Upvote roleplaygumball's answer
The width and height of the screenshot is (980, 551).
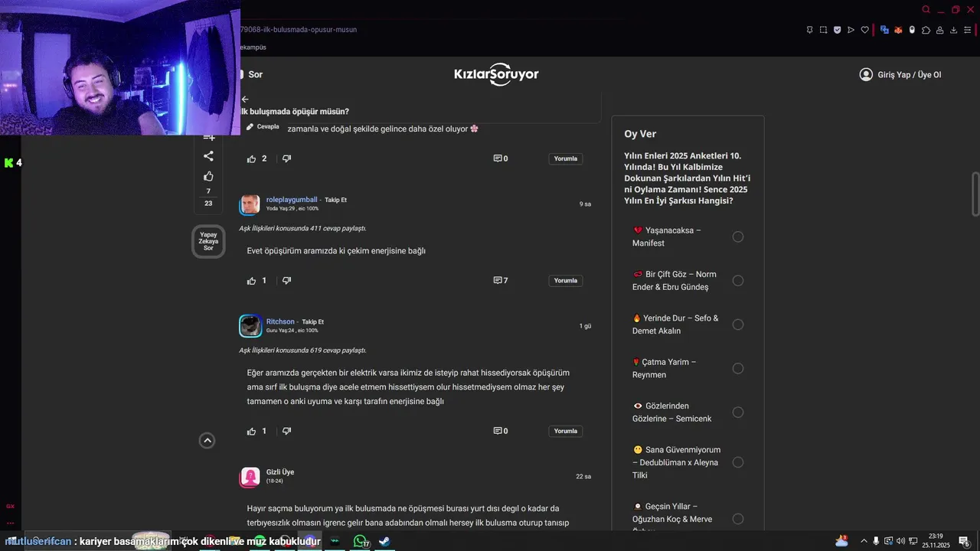251,281
